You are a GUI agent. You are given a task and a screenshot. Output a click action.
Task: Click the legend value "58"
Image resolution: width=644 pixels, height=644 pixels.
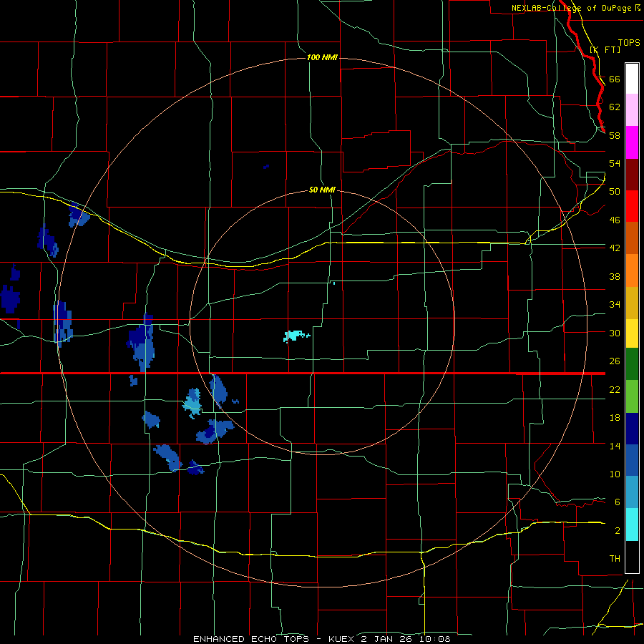pyautogui.click(x=615, y=135)
